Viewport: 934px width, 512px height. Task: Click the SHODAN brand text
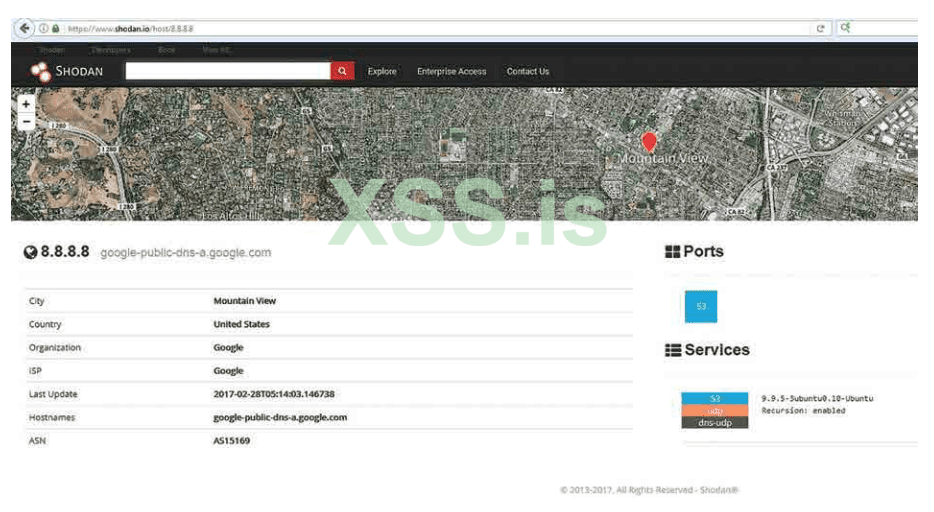pyautogui.click(x=79, y=71)
